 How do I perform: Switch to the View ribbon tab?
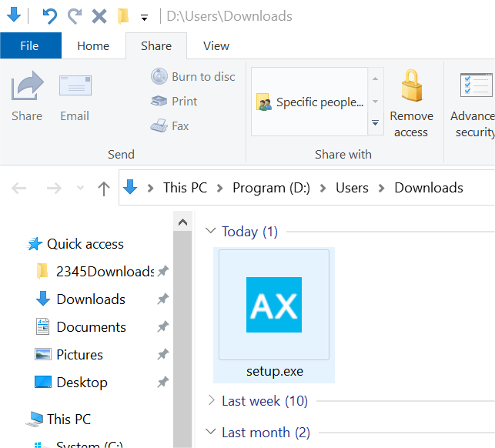[216, 45]
